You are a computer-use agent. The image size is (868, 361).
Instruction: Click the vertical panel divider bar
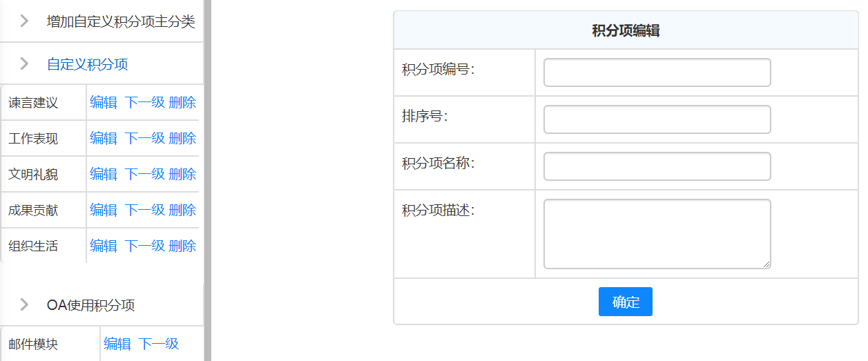[207, 180]
